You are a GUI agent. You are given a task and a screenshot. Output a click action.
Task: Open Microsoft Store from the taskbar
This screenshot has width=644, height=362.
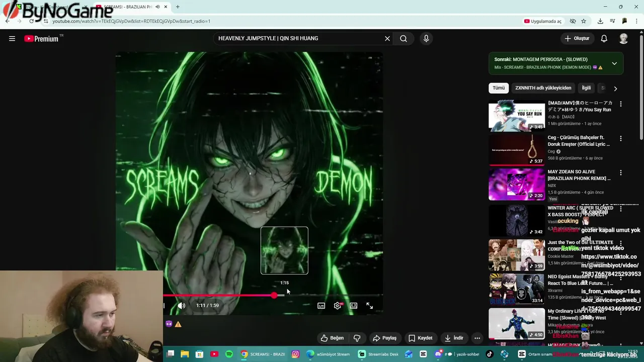click(x=199, y=354)
